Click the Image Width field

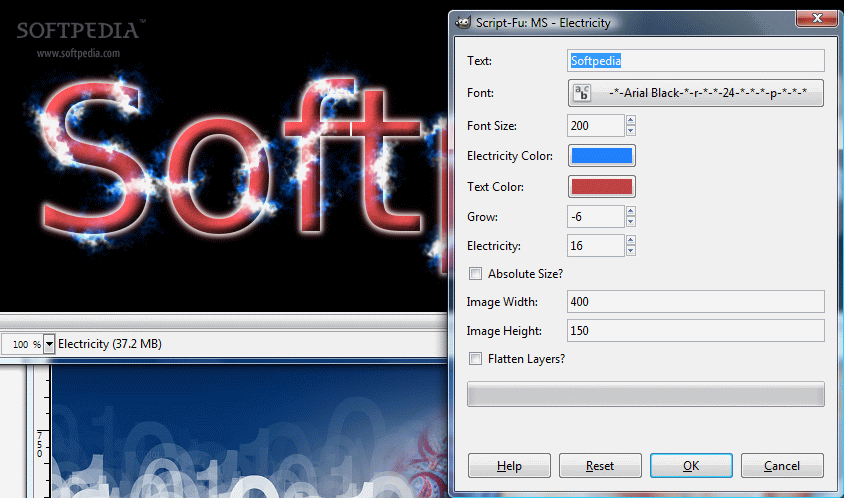pyautogui.click(x=695, y=301)
